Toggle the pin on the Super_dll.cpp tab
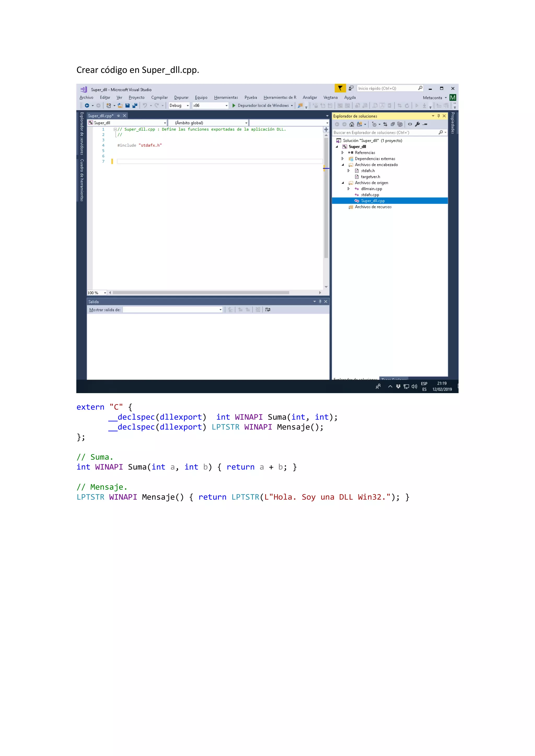Screen dimensions: 535x756 118,116
